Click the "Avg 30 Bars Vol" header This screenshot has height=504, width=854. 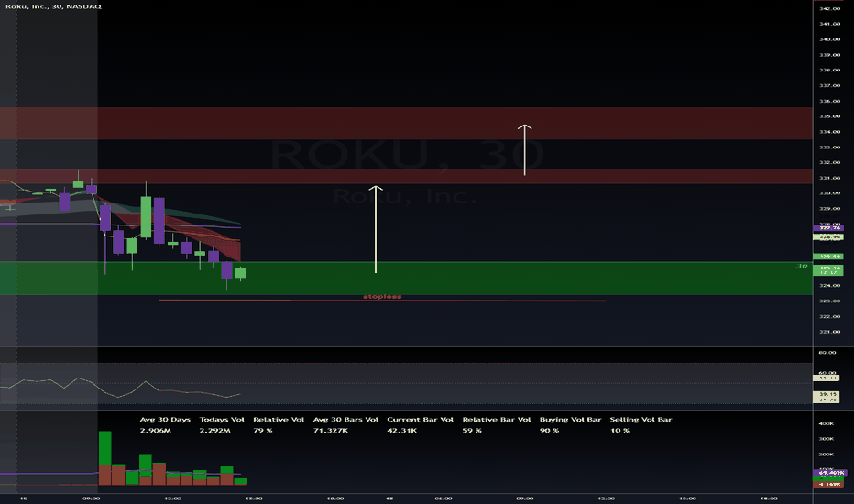point(345,420)
